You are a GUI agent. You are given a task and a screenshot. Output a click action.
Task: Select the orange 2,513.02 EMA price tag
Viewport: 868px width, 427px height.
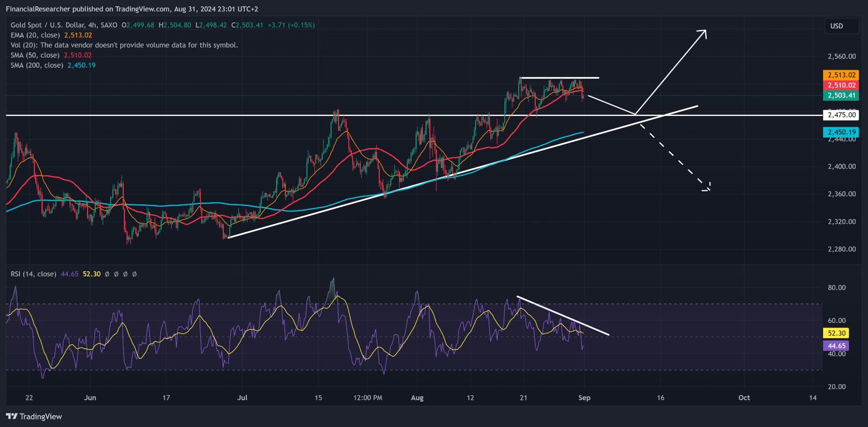pos(841,74)
